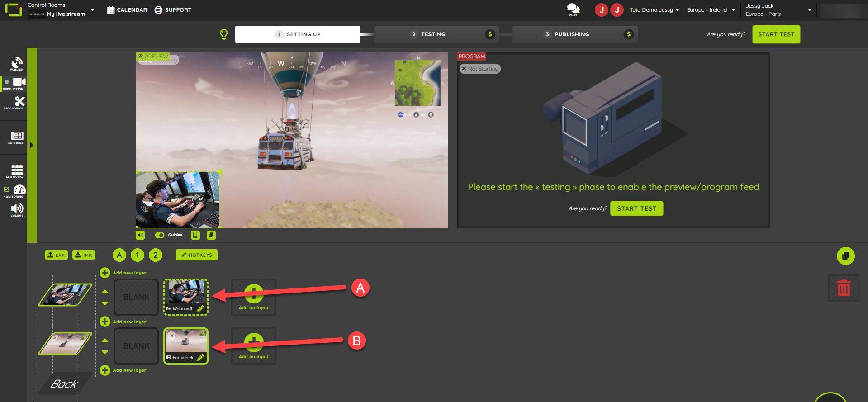Click the Easylive logo icon
This screenshot has height=402, width=868.
click(x=14, y=10)
